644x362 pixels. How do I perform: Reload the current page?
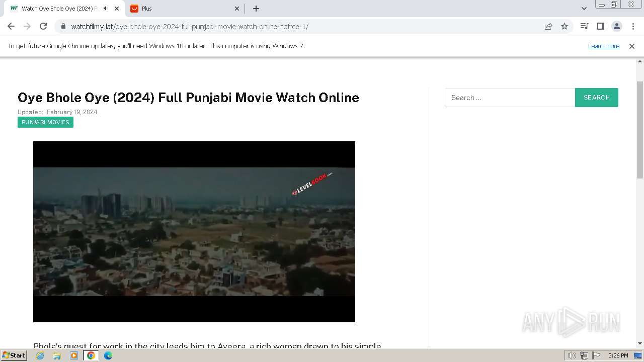pyautogui.click(x=43, y=26)
